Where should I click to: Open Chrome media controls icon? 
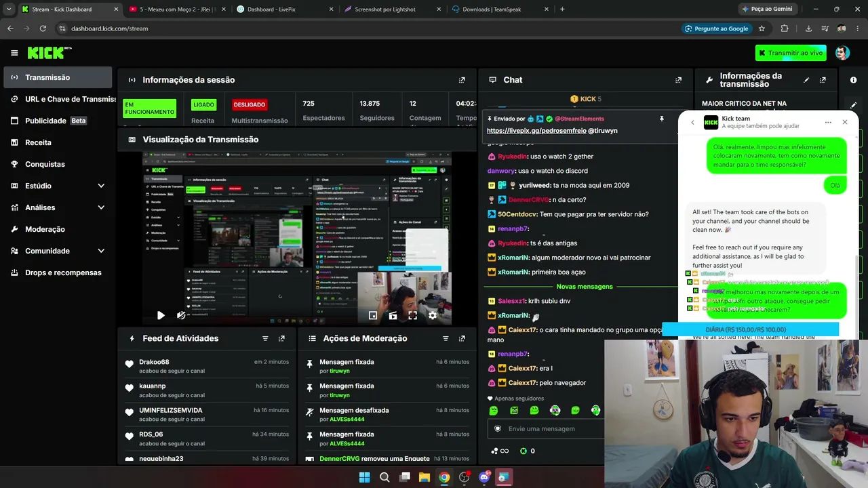pyautogui.click(x=825, y=28)
